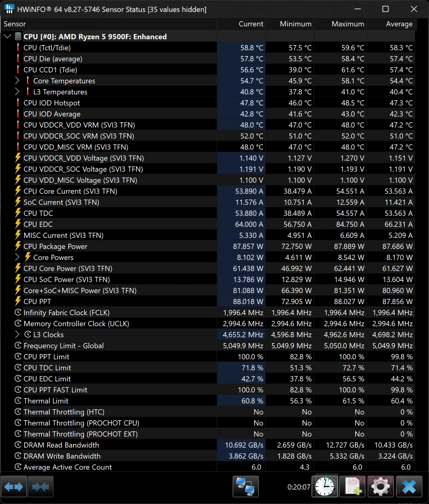
Task: Select the CPU VDDCR_SOC Voltage (SVI3 TFN) row
Action: coord(208,169)
